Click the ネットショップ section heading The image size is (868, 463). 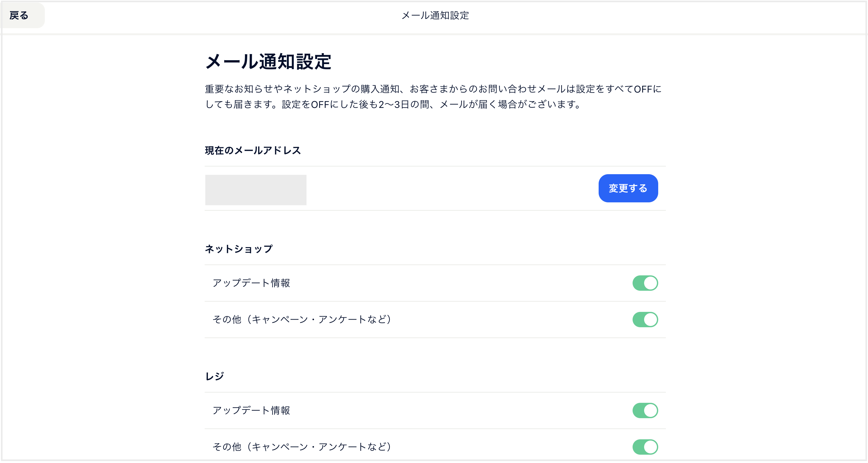[239, 249]
